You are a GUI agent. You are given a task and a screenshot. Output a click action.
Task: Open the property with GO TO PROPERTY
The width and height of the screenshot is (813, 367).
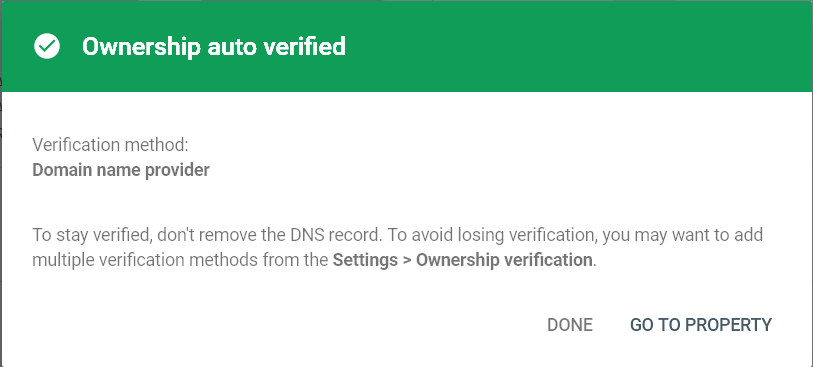pos(701,325)
